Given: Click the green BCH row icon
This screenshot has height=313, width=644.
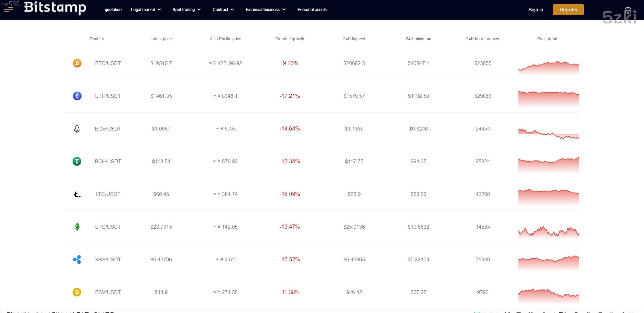Looking at the screenshot, I should (77, 161).
